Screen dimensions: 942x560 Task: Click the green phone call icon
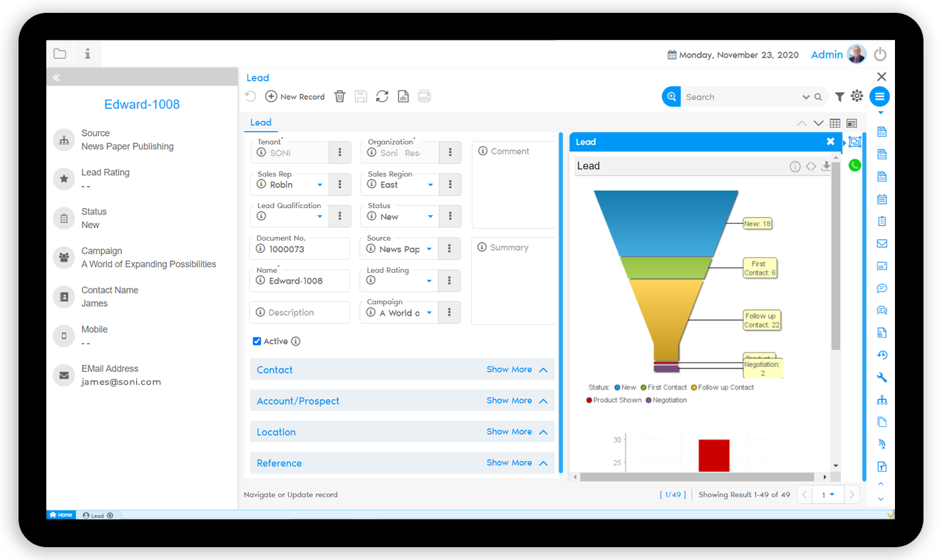[x=854, y=165]
